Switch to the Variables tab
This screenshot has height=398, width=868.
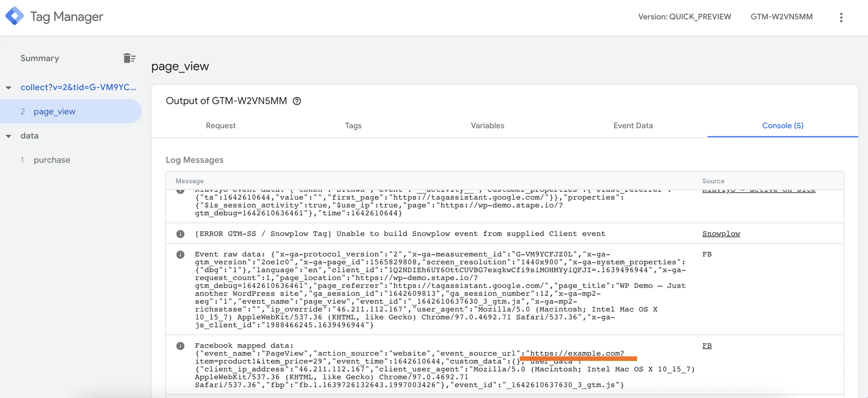(487, 125)
